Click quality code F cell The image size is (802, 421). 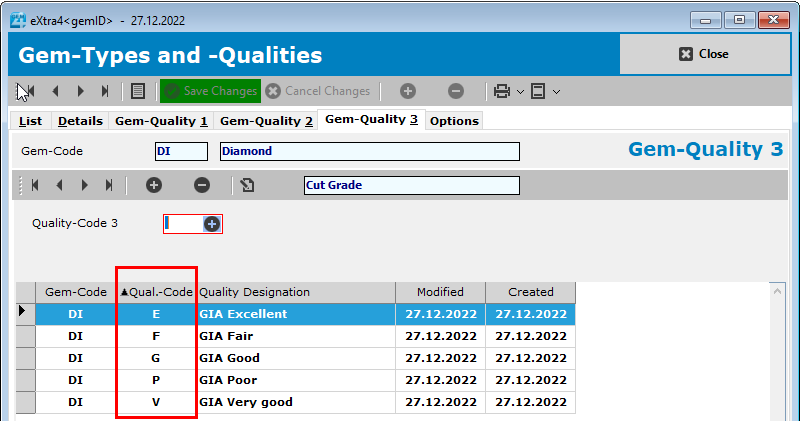point(156,336)
